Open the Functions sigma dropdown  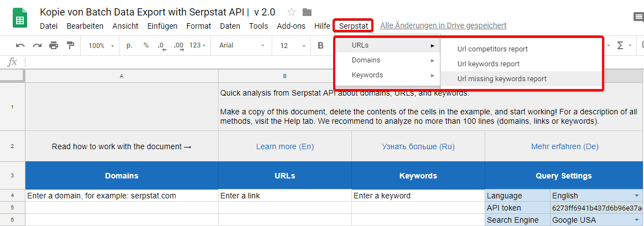tap(623, 45)
